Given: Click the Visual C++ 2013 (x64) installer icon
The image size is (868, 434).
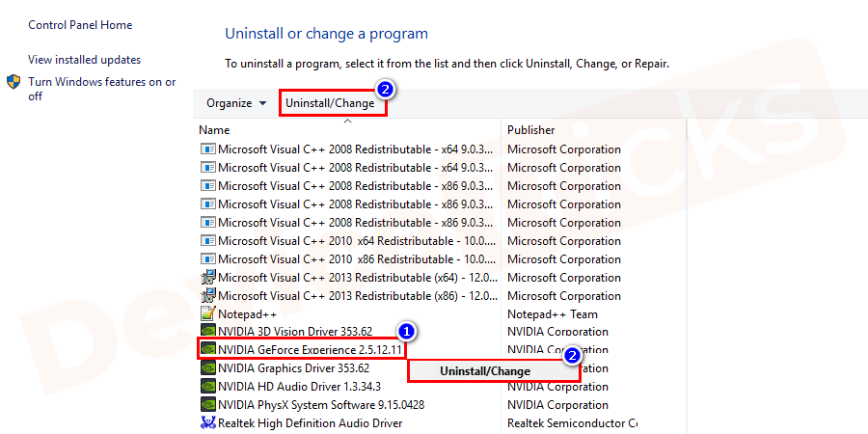Looking at the screenshot, I should [208, 278].
